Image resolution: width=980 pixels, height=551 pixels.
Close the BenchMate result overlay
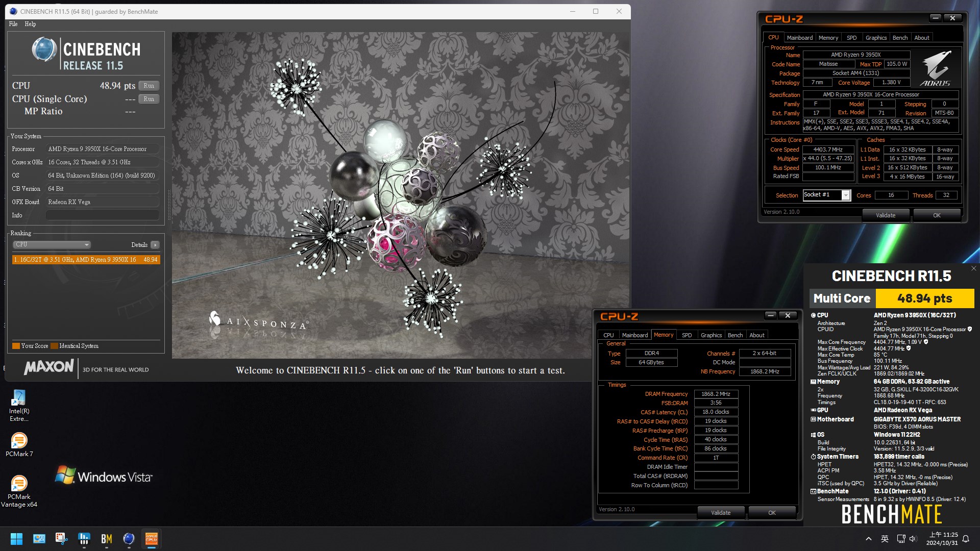973,268
